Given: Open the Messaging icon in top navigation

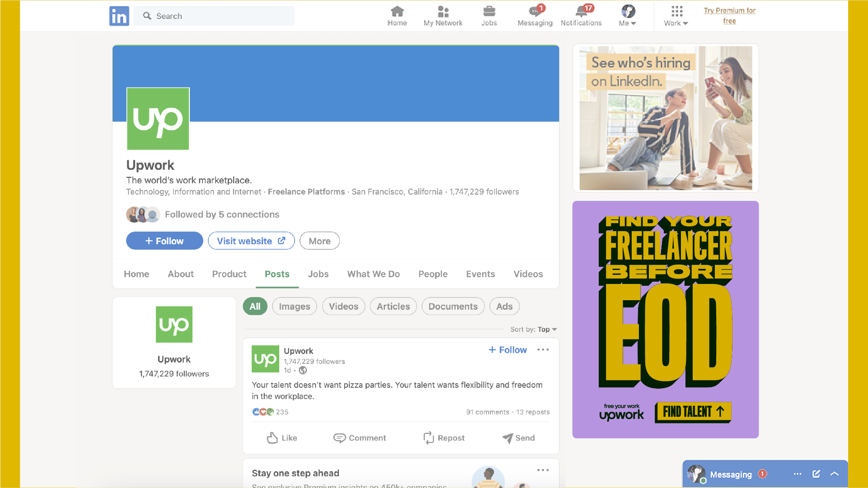Looking at the screenshot, I should (535, 12).
